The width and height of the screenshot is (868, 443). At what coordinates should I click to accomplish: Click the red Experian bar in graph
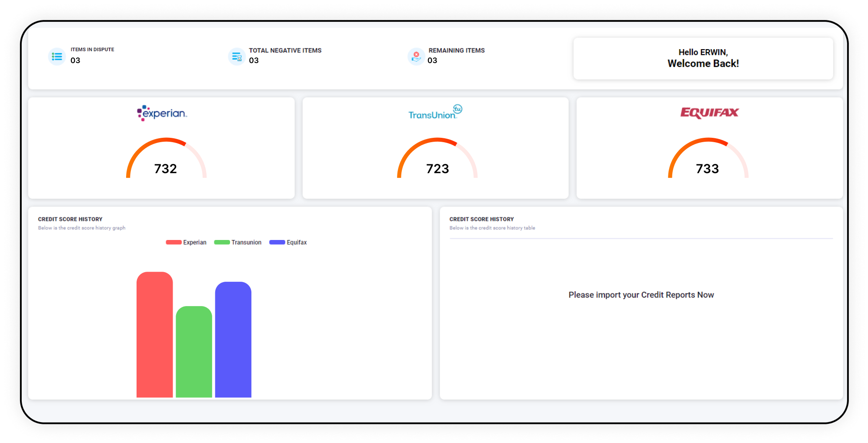coord(154,335)
